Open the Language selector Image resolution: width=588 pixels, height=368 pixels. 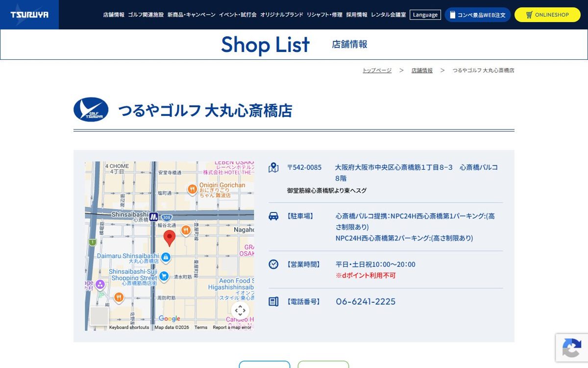[425, 15]
